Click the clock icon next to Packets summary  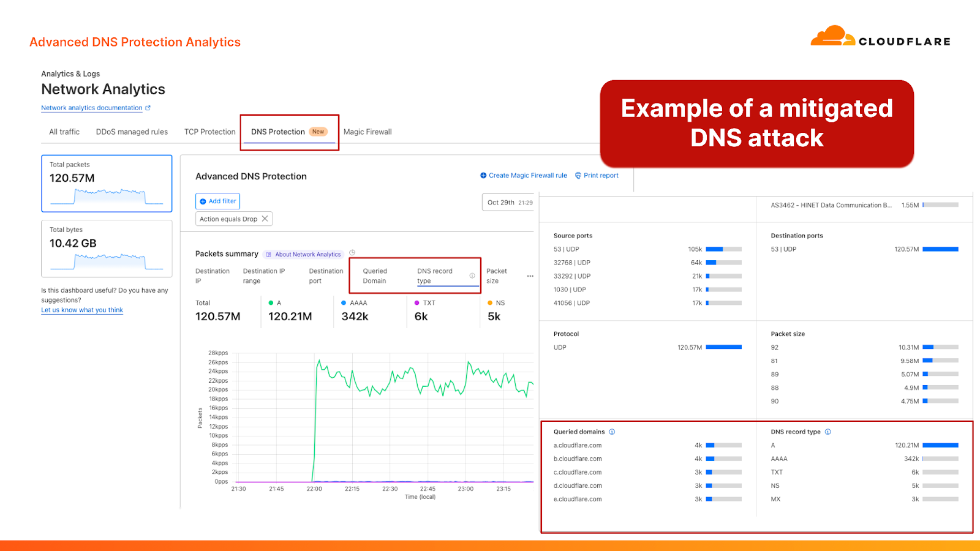352,252
